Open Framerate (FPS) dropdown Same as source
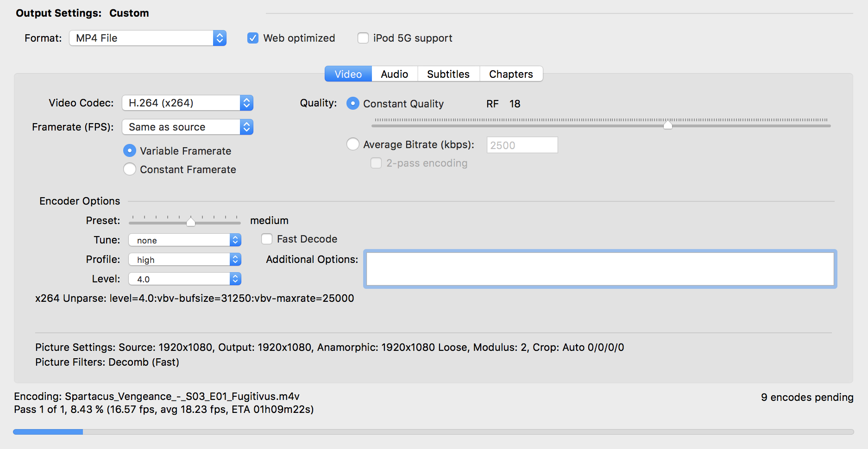This screenshot has width=868, height=449. point(188,127)
